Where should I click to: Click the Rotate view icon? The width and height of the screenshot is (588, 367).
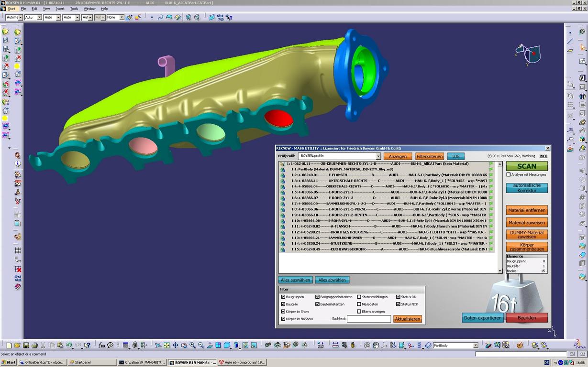(184, 345)
